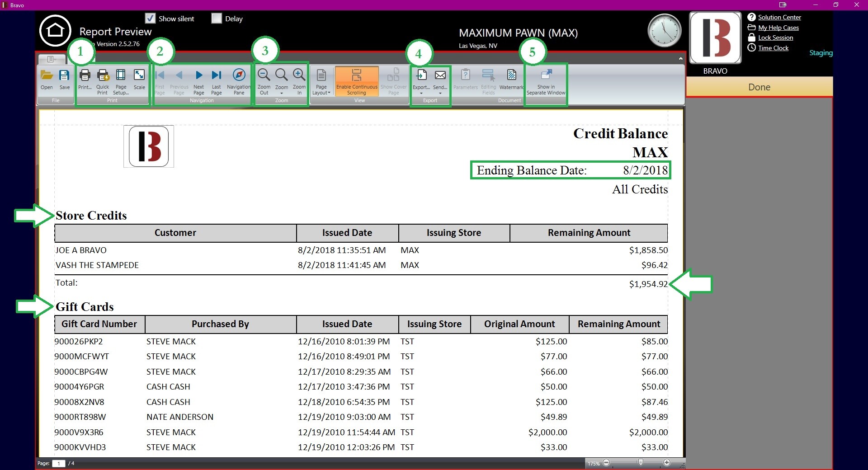Click Show Cover Page option
The image size is (868, 470).
[x=394, y=81]
